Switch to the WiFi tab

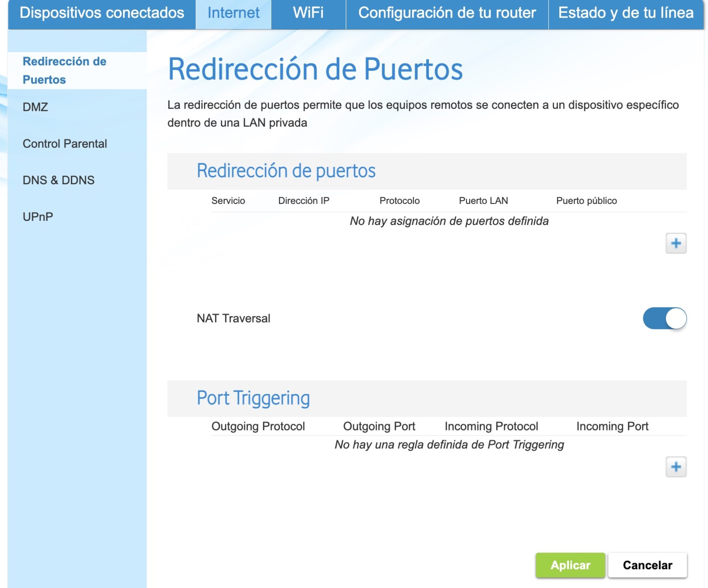(308, 13)
